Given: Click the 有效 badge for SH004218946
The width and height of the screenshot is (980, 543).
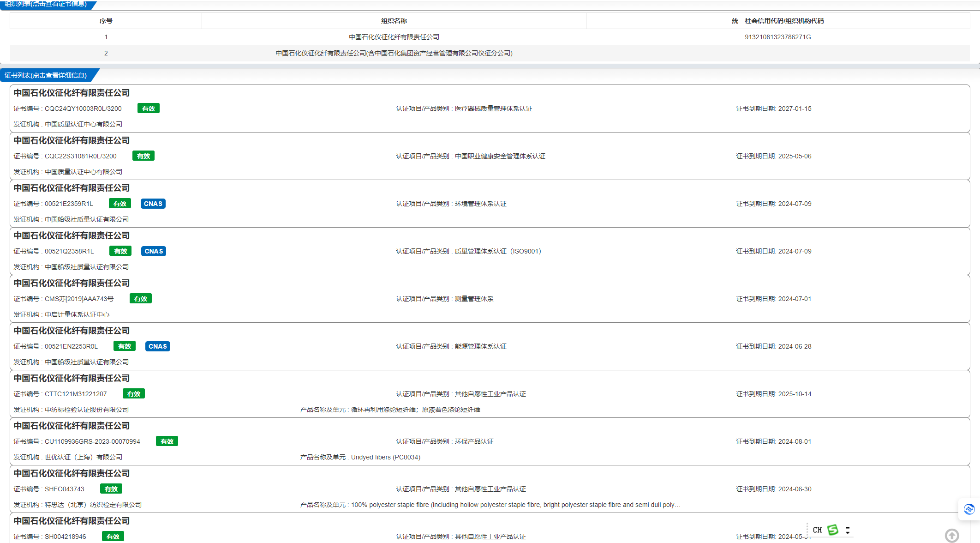Looking at the screenshot, I should [113, 537].
